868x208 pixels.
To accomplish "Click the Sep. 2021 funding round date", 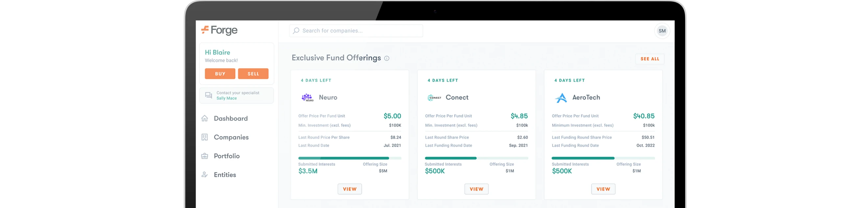I will pyautogui.click(x=518, y=146).
